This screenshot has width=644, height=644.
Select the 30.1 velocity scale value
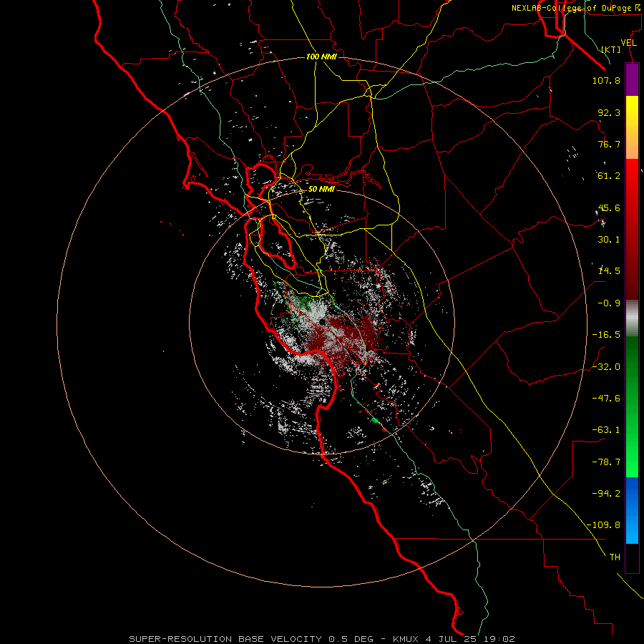609,240
